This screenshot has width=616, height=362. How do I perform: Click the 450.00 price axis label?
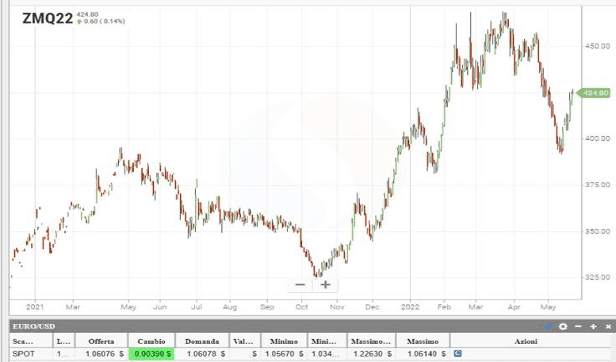pos(597,46)
